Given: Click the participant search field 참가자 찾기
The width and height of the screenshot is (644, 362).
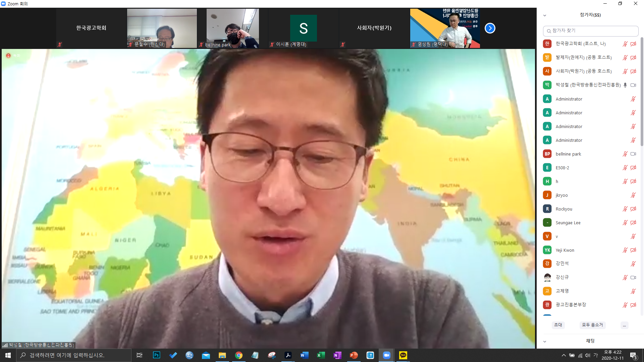Looking at the screenshot, I should 591,31.
